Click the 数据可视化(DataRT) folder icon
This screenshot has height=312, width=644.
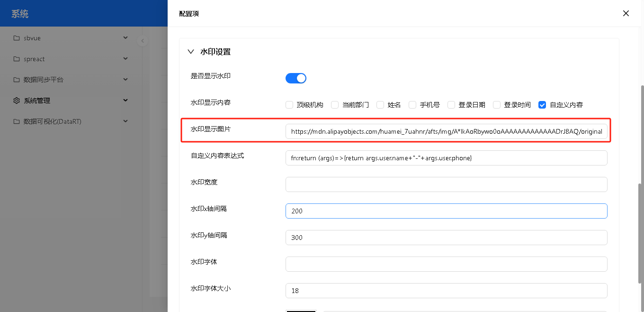point(17,121)
